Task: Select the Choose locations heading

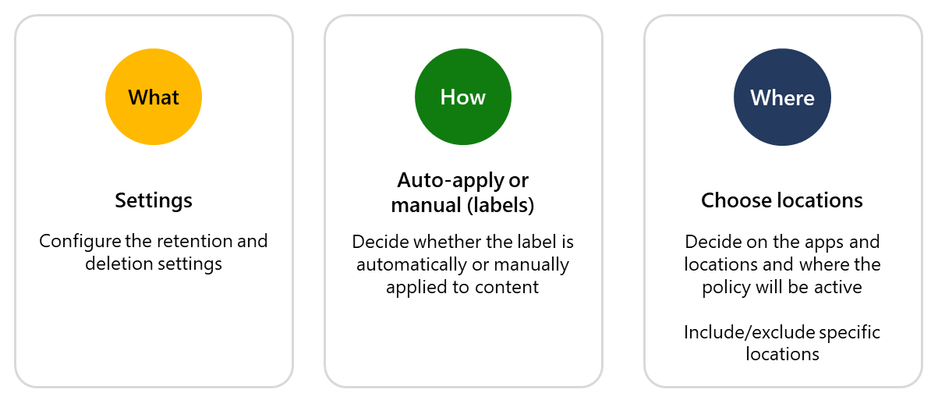Action: 782,200
